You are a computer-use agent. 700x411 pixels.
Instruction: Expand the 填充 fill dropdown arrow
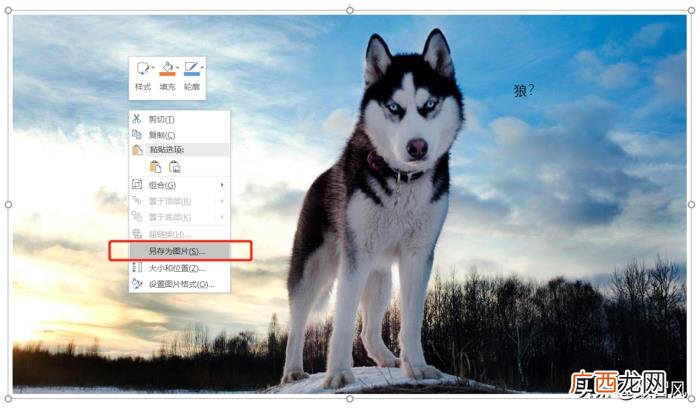(x=177, y=68)
